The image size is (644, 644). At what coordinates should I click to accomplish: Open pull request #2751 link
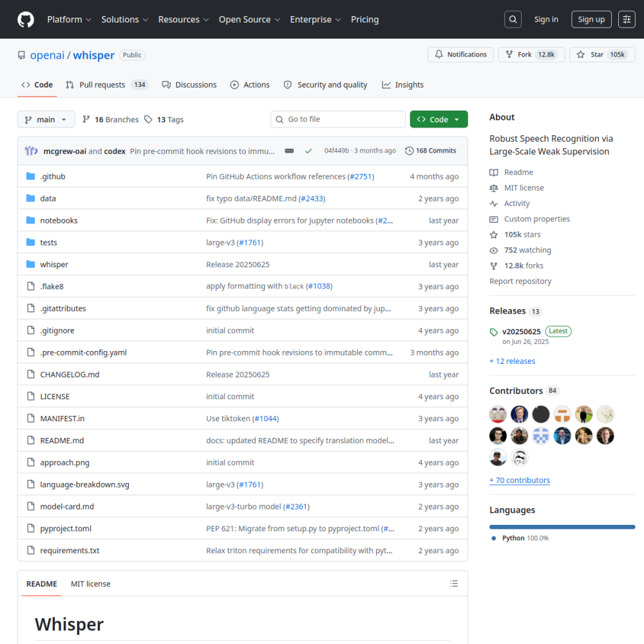[361, 176]
